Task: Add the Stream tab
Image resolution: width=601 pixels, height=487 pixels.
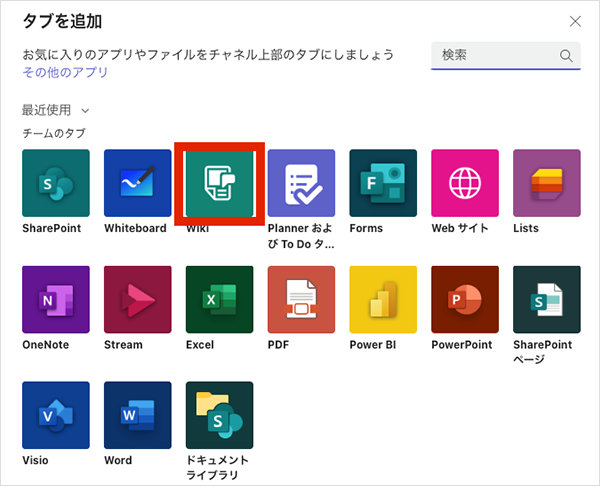Action: [x=138, y=300]
